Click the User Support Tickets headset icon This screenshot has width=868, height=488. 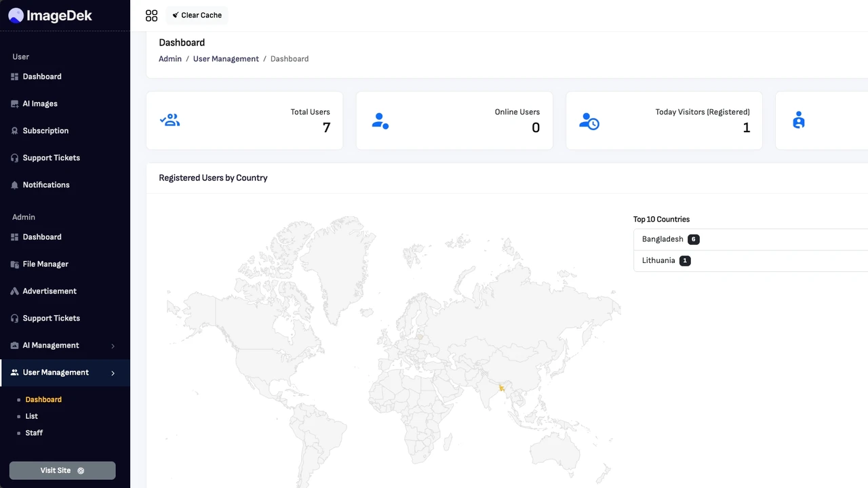coord(15,158)
